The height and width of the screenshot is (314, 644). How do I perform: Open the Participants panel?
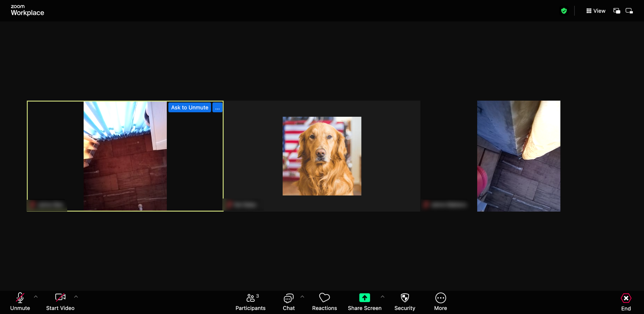250,301
